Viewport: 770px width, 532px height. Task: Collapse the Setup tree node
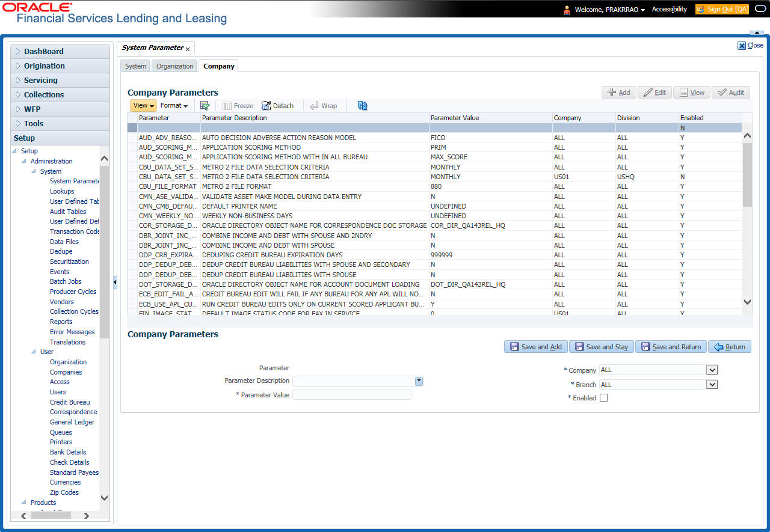(x=15, y=151)
